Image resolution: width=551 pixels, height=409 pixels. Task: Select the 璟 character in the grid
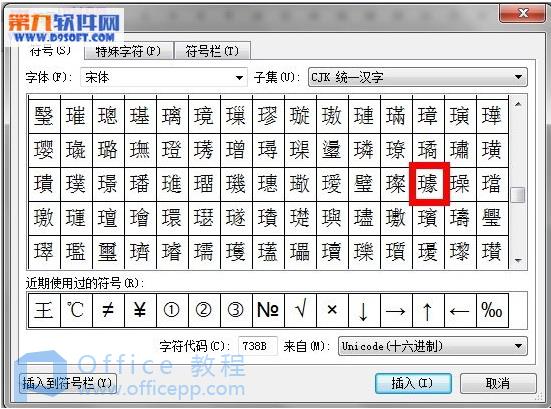(x=108, y=184)
